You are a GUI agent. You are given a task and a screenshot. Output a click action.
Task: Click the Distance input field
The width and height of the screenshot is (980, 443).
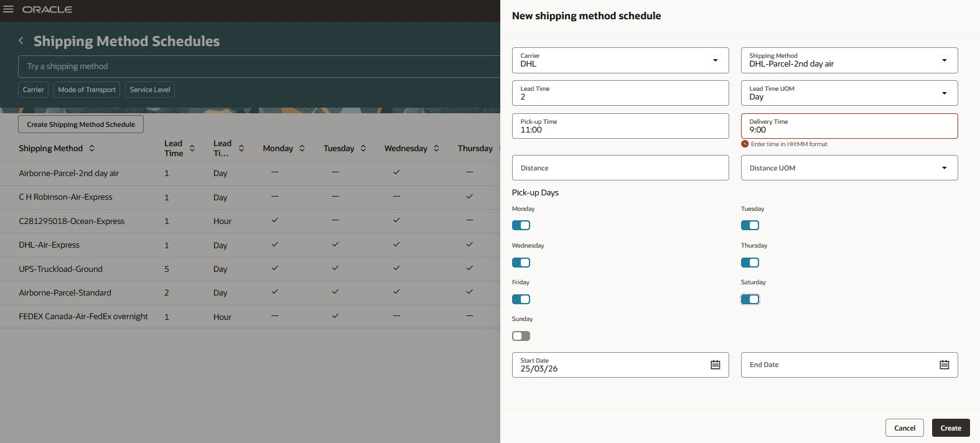point(620,168)
